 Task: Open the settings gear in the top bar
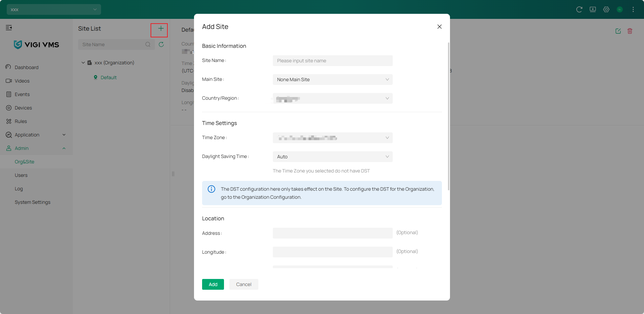point(606,9)
